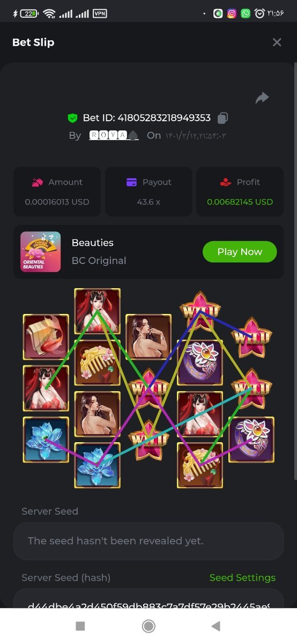
Task: Tap the share arrow icon
Action: pos(262,98)
